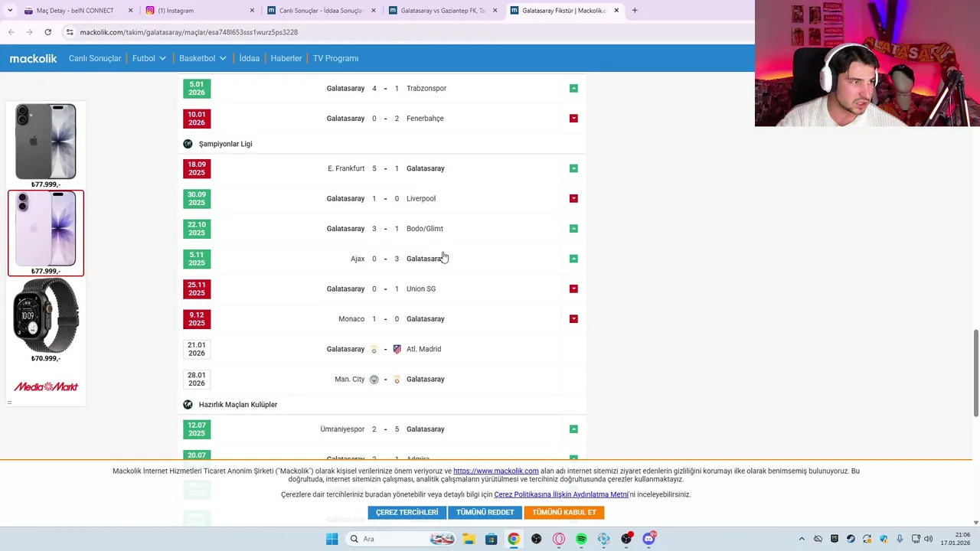The height and width of the screenshot is (551, 980).
Task: Open Çerez Politikasına İlişkin Aydınlatma Metni link
Action: coord(561,494)
